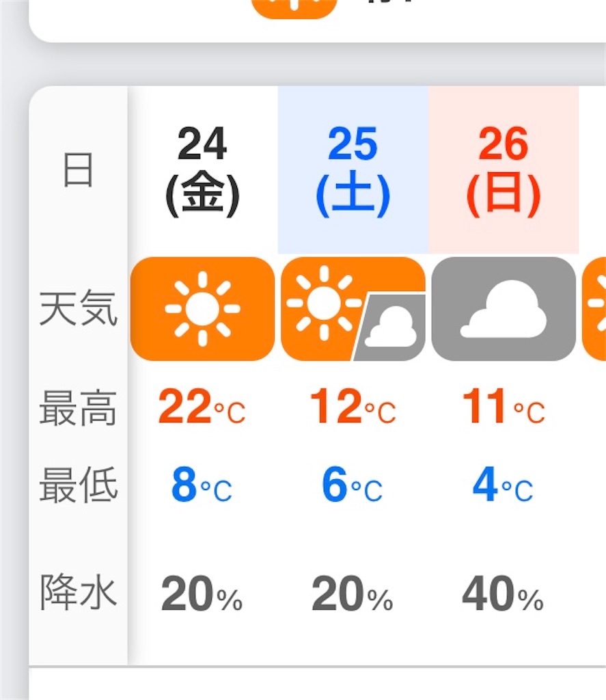Tap the orange icon at the top of screen
606x700 pixels.
295,7
